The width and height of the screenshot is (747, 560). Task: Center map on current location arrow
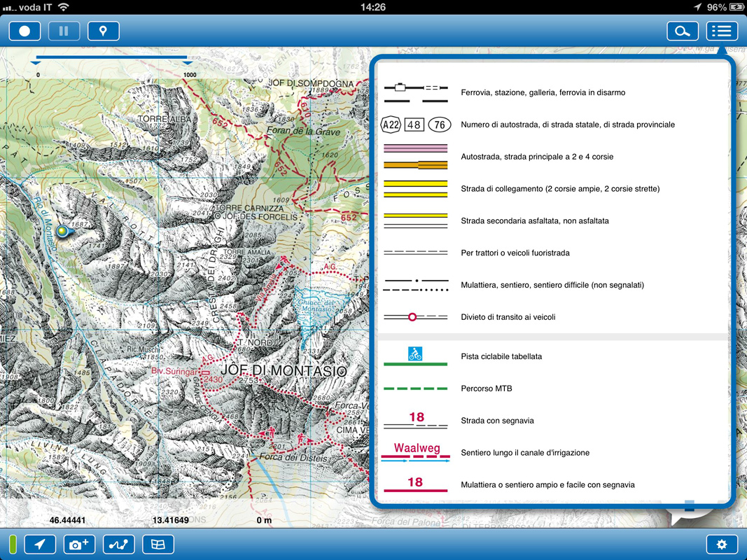[40, 545]
